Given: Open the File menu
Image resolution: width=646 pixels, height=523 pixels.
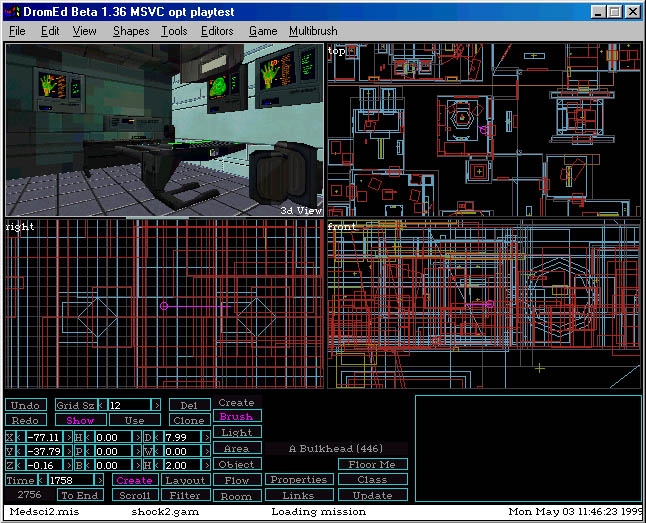Looking at the screenshot, I should coord(17,31).
